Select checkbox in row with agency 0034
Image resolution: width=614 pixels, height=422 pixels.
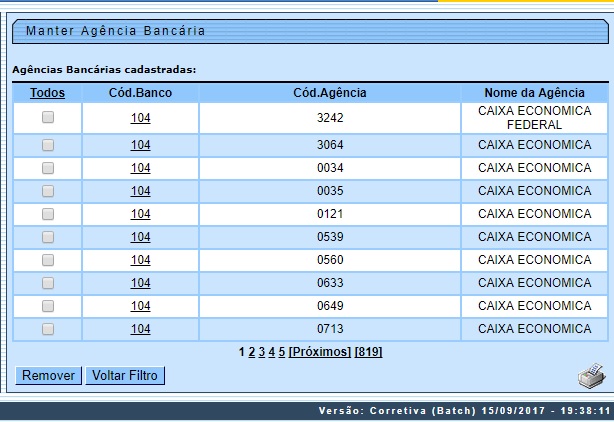pyautogui.click(x=48, y=168)
